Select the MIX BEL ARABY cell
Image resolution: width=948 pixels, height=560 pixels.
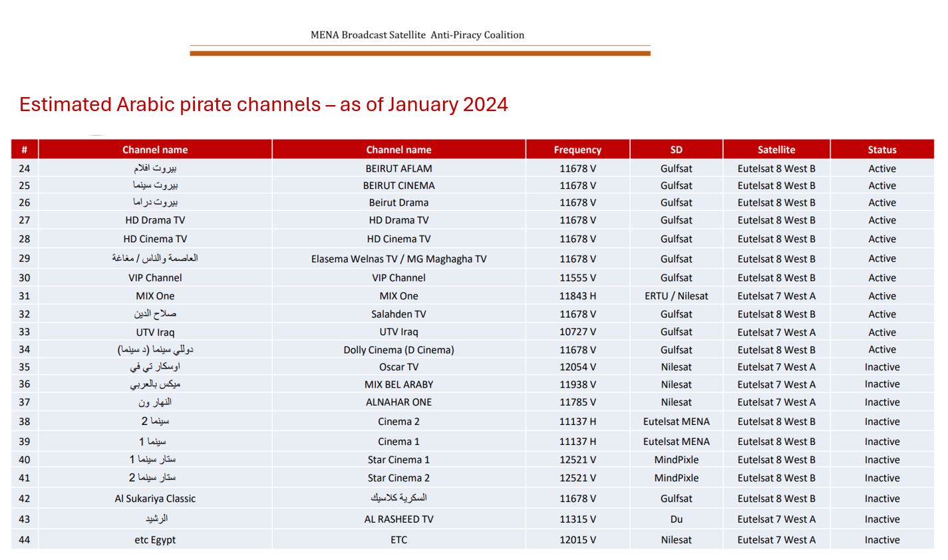tap(398, 384)
